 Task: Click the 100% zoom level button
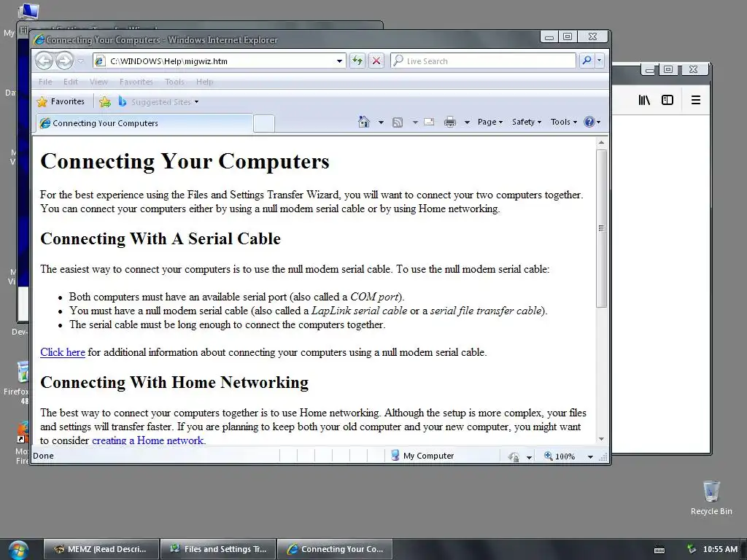560,456
